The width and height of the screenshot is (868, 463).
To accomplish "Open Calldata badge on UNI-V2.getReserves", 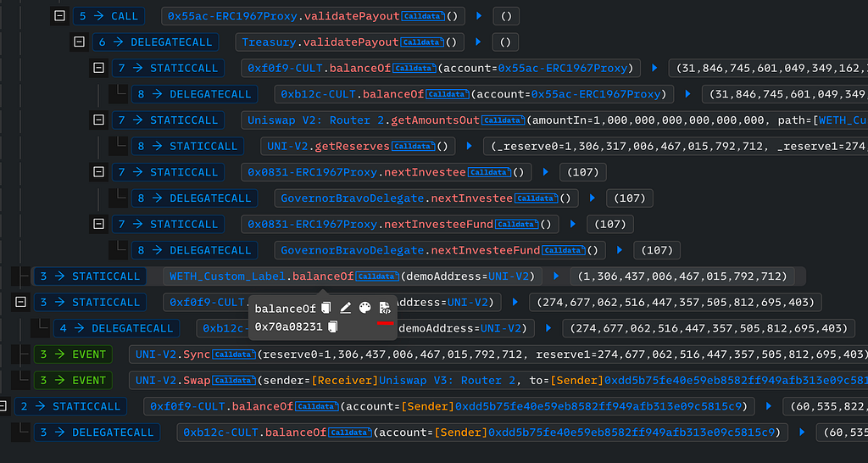I will point(413,146).
